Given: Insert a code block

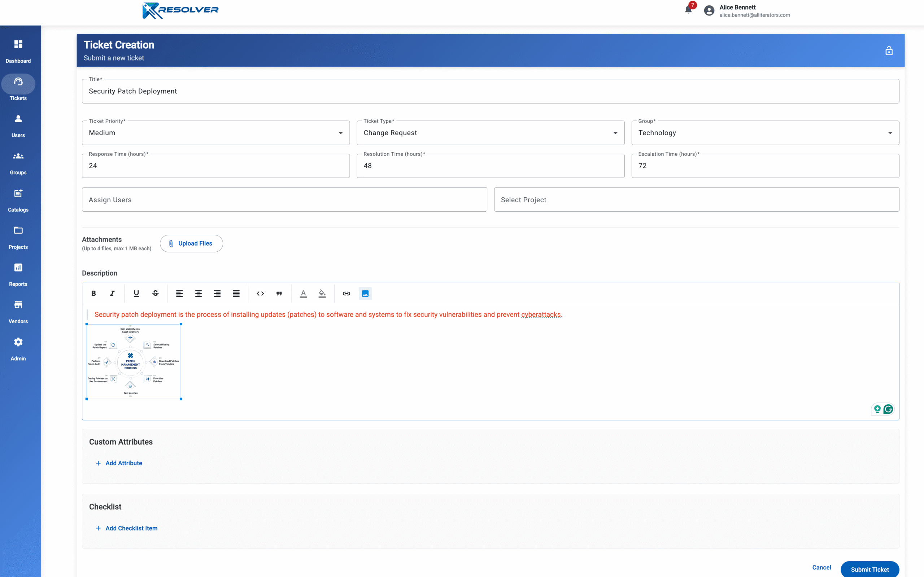Looking at the screenshot, I should 260,294.
